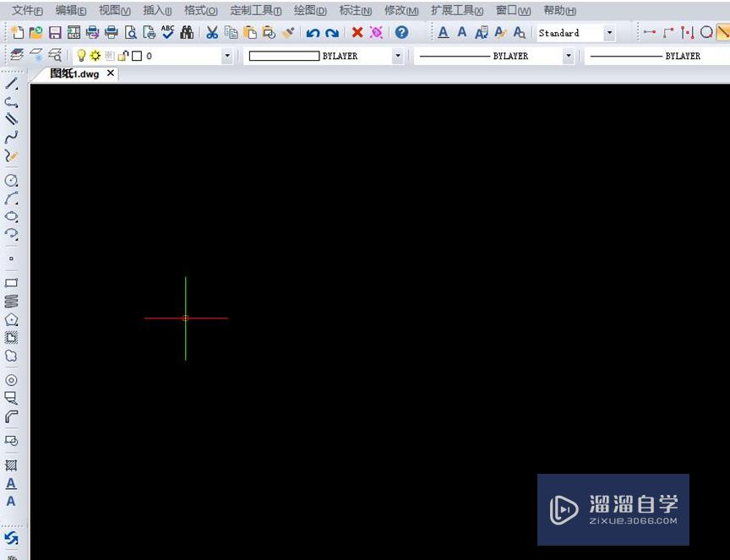Choose the Polygon drawing tool
Viewport: 730px width, 560px height.
pos(11,319)
